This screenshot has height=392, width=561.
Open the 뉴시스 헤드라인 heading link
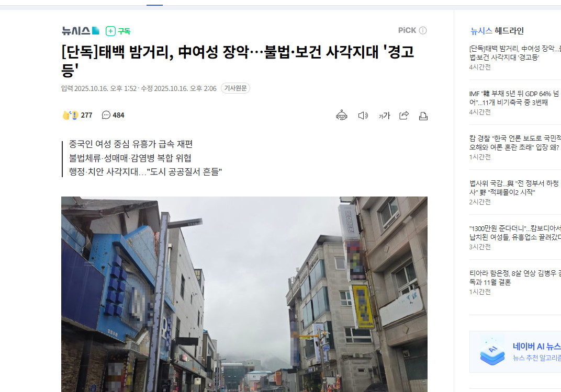point(497,31)
